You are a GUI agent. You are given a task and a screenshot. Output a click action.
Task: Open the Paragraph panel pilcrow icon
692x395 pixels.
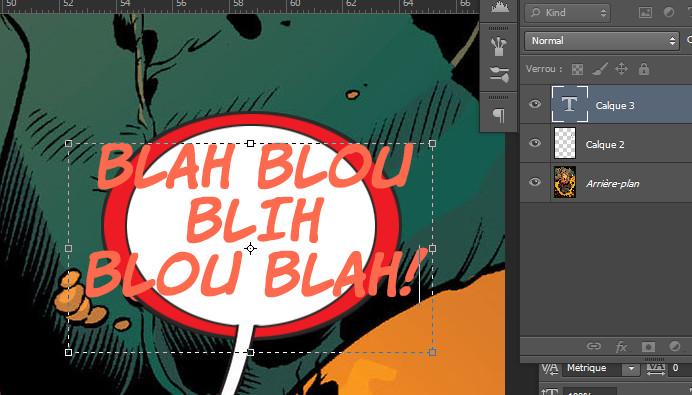pyautogui.click(x=499, y=116)
